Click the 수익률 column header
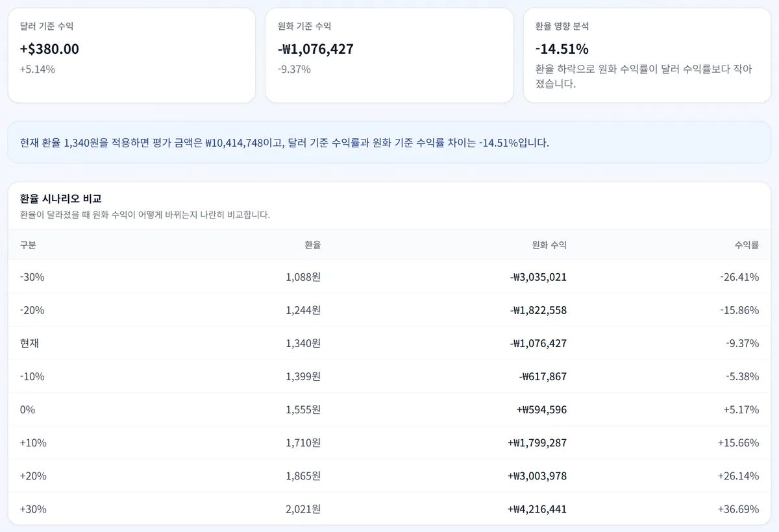Viewport: 779px width, 532px height. coord(747,245)
